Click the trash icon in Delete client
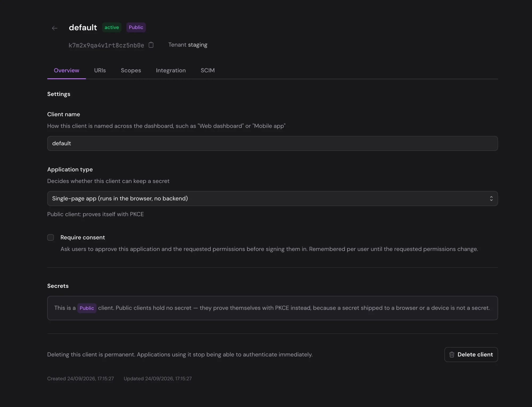The image size is (532, 407). coord(452,355)
